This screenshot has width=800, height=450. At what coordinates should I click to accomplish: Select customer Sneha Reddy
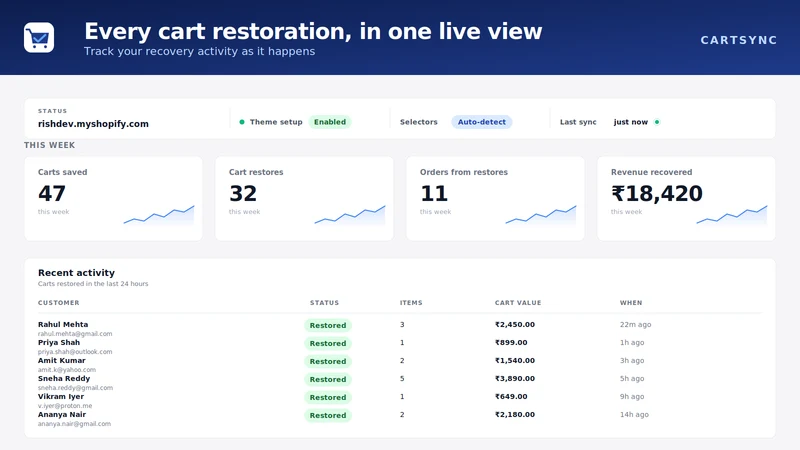64,379
